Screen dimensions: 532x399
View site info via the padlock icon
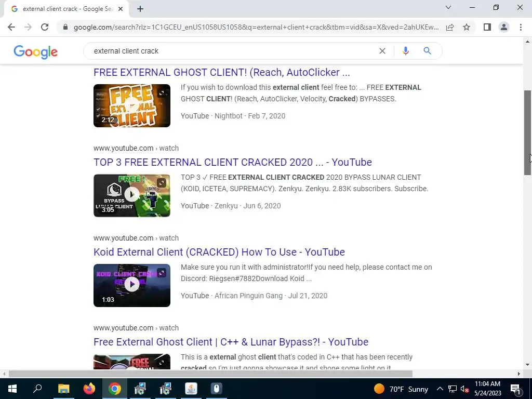pos(65,27)
